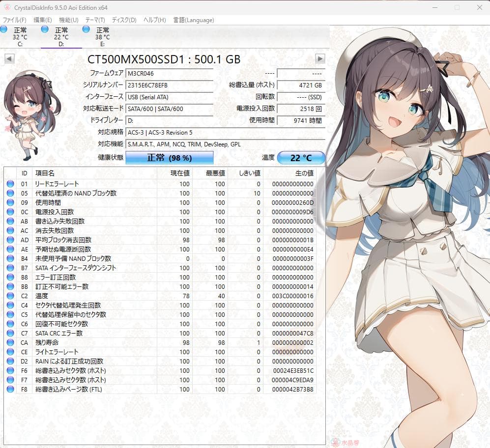Click status icon for B7 SATA インターフェースダウンシフト

coord(10,268)
